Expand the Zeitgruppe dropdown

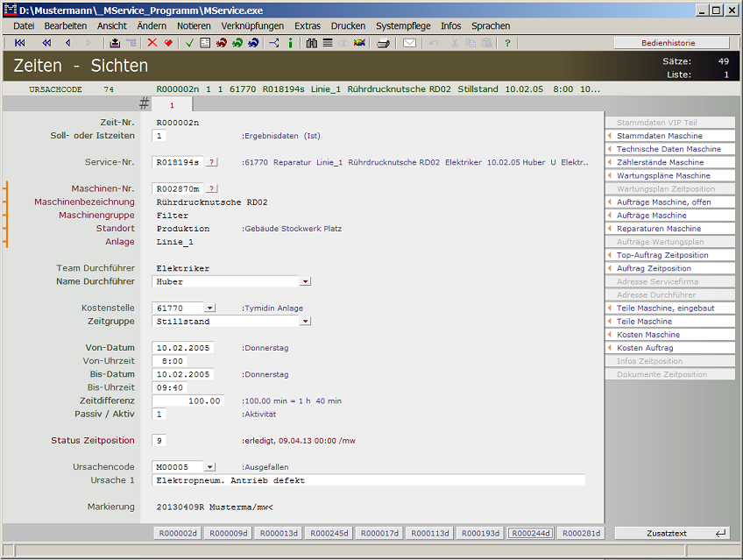[305, 321]
